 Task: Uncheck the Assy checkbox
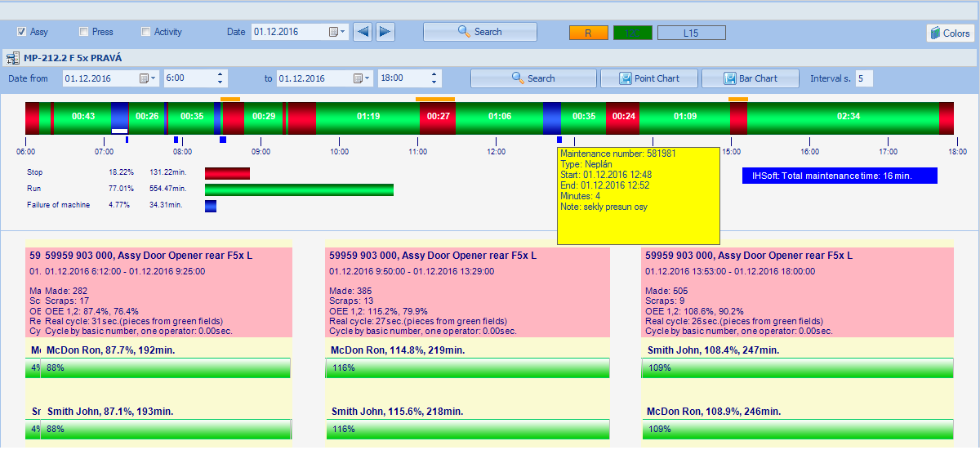coord(22,32)
